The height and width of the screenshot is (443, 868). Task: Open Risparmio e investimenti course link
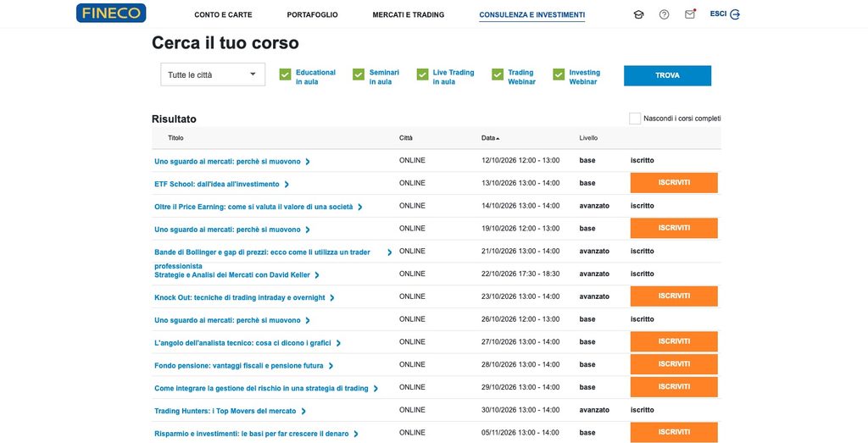pyautogui.click(x=251, y=434)
